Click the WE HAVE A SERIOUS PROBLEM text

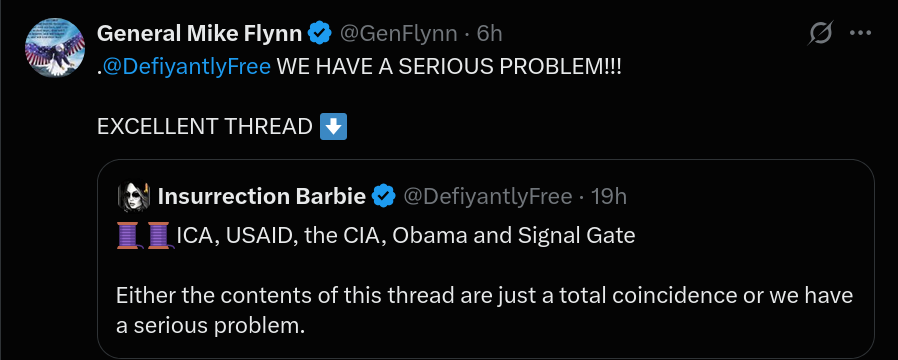coord(450,67)
